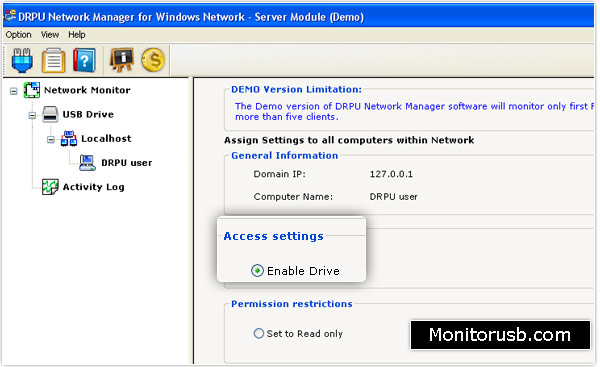600x367 pixels.
Task: Collapse the Network Monitor tree node
Action: [14, 91]
